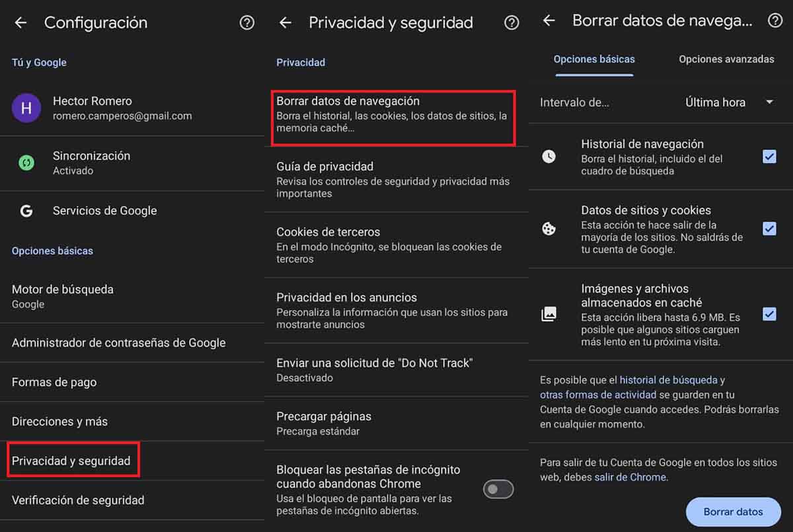Image resolution: width=793 pixels, height=532 pixels.
Task: Tap the Opciones básicas section header in Configuración
Action: click(52, 251)
